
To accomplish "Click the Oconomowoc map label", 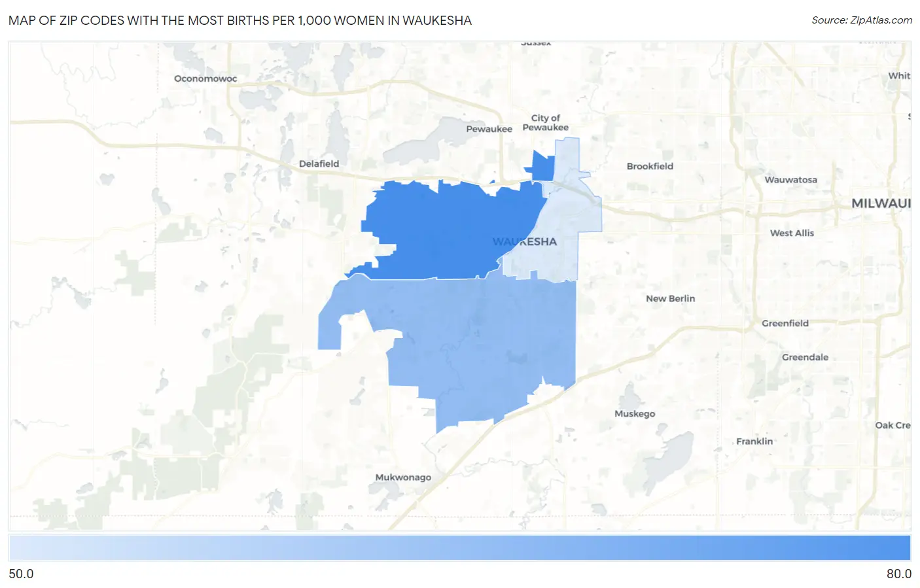I will [205, 78].
